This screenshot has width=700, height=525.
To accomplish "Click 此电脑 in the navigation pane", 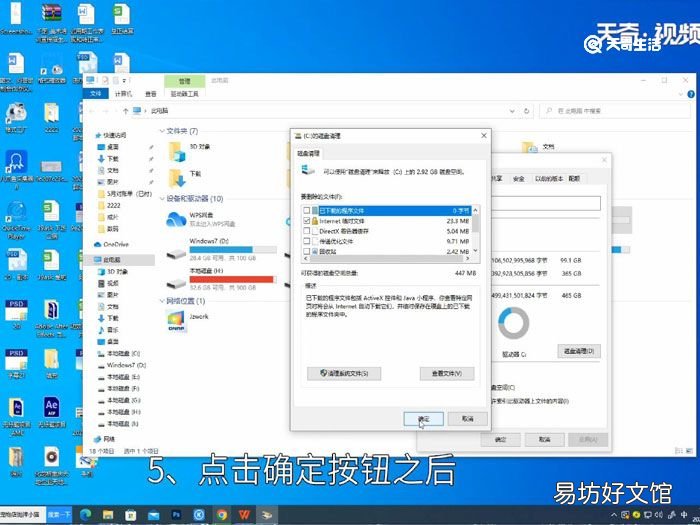I will tap(112, 259).
